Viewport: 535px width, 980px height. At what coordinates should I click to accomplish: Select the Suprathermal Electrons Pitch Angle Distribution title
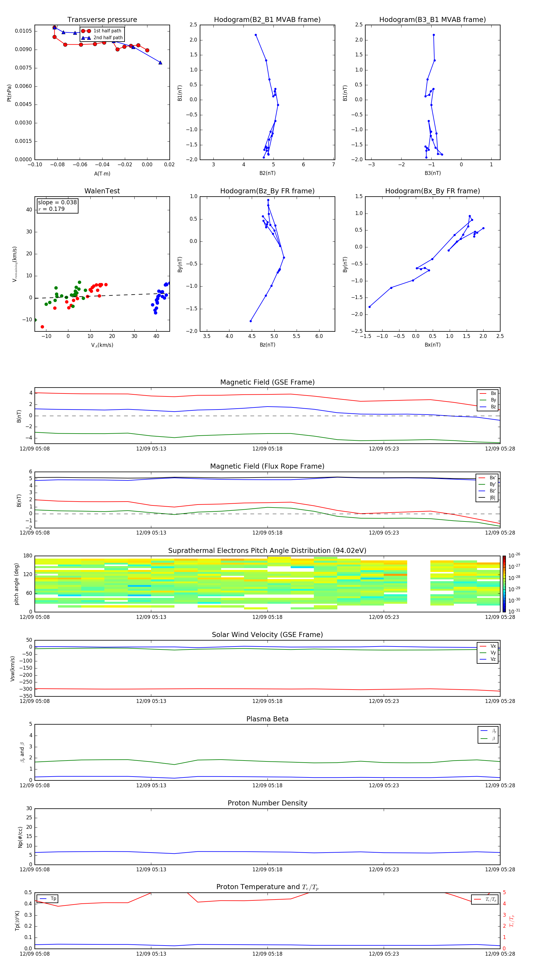pyautogui.click(x=267, y=551)
